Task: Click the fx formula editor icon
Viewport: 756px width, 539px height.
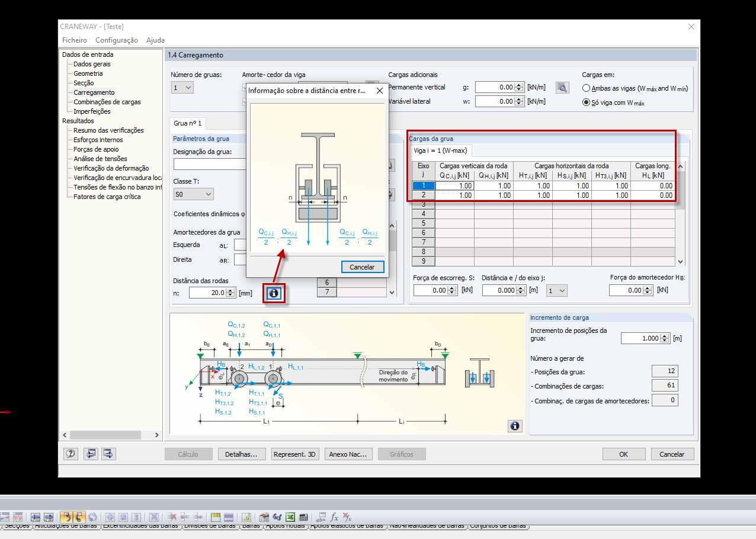Action: tap(334, 516)
